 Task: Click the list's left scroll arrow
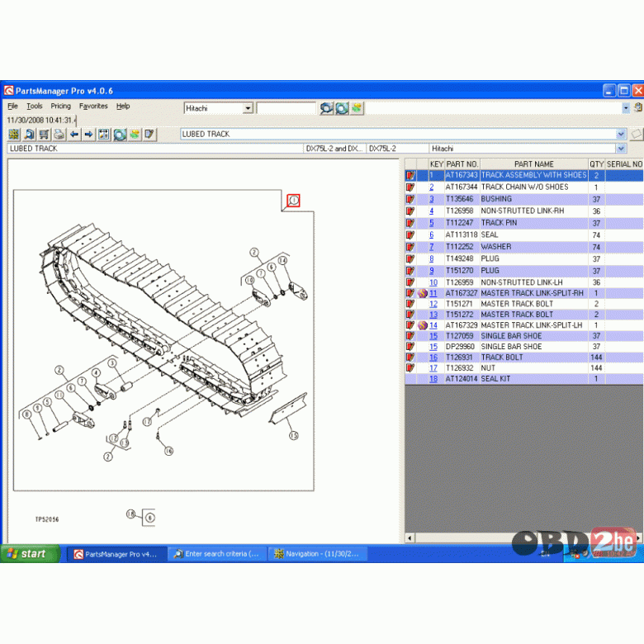pos(410,537)
